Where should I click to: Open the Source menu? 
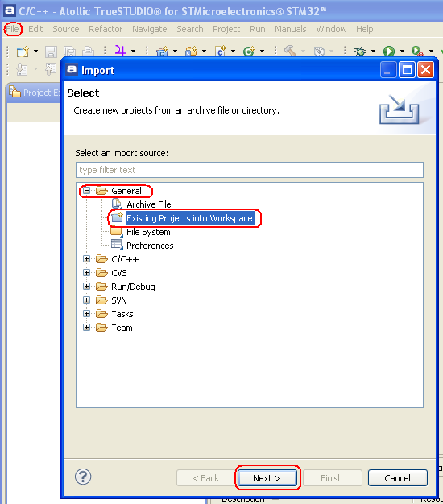pyautogui.click(x=66, y=29)
